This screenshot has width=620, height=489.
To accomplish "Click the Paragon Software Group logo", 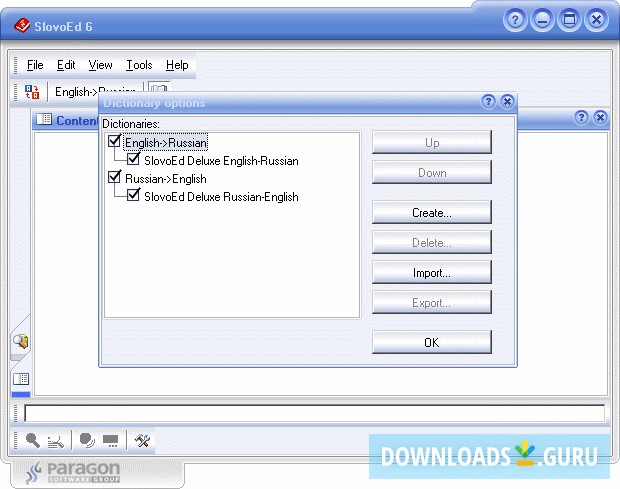I will point(74,472).
